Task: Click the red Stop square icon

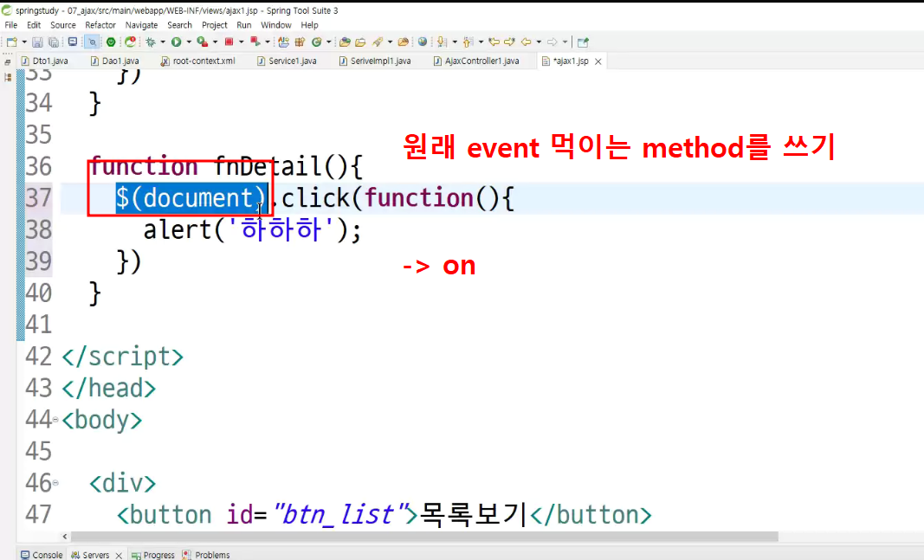Action: click(x=229, y=42)
